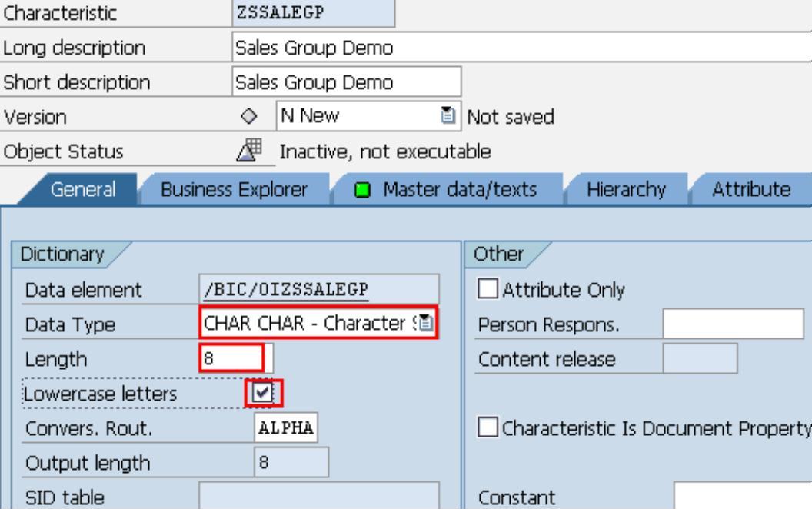Screen dimensions: 812x509
Task: Click the Dictionary group header
Action: (62, 254)
